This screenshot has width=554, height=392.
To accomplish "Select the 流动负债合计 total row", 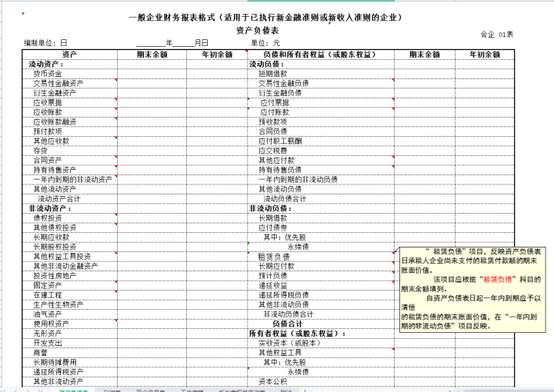I will [x=321, y=198].
